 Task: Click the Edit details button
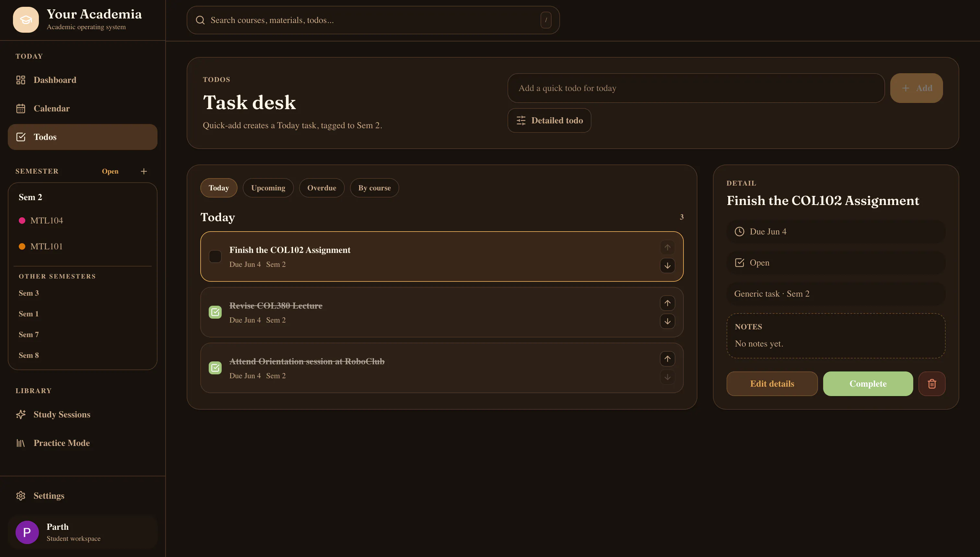coord(772,384)
